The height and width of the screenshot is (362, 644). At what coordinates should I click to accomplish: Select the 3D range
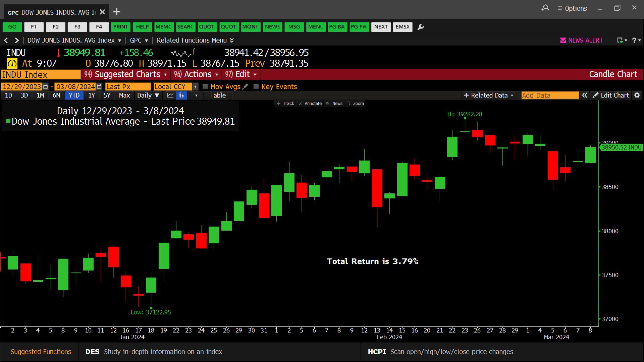24,96
